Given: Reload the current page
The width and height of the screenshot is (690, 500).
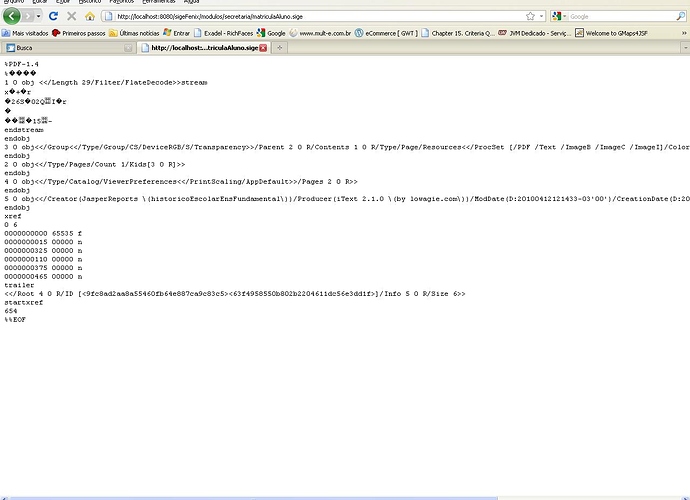Looking at the screenshot, I should 53,16.
